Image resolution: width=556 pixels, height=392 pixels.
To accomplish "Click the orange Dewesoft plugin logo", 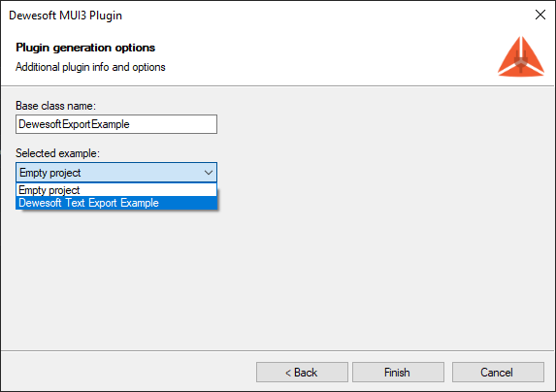I will tap(521, 56).
